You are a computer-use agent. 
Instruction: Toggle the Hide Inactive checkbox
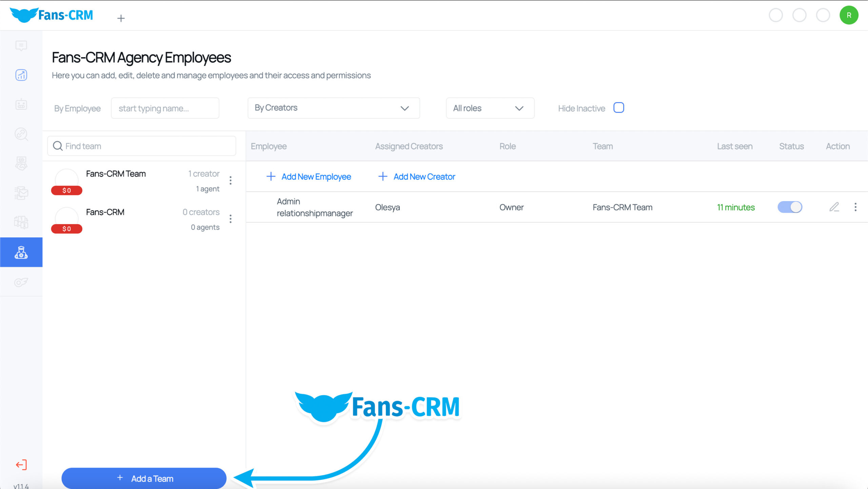tap(619, 107)
